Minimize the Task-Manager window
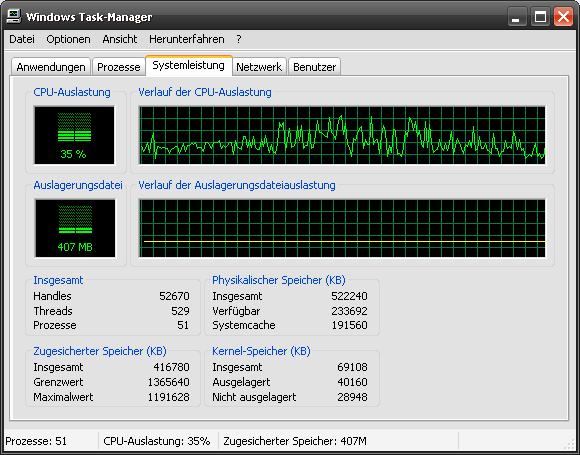This screenshot has width=580, height=455. (517, 17)
